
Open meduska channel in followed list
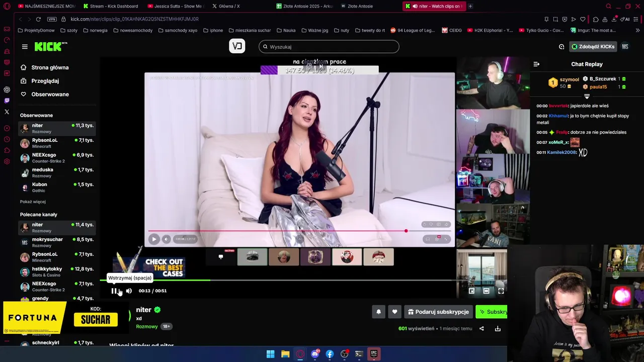tap(57, 172)
